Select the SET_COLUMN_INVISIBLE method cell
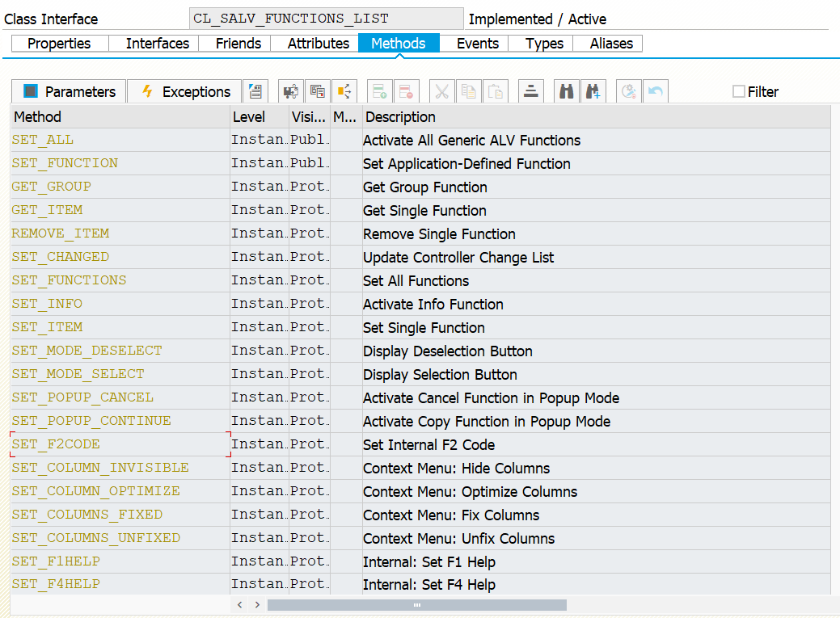This screenshot has height=618, width=840. coord(120,468)
